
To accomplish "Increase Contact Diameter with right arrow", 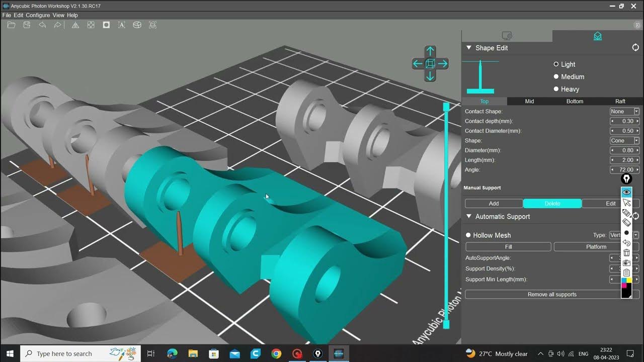I will [637, 131].
